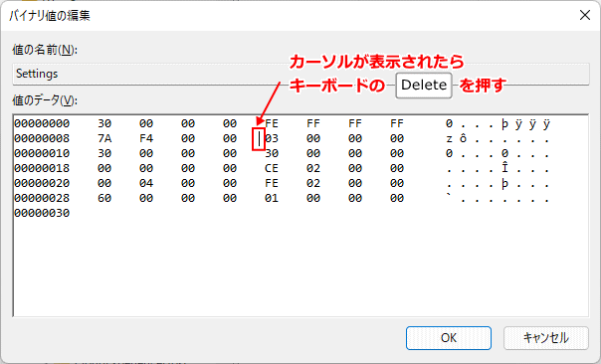Select ASCII character z in row 00000008
601x364 pixels.
click(449, 138)
